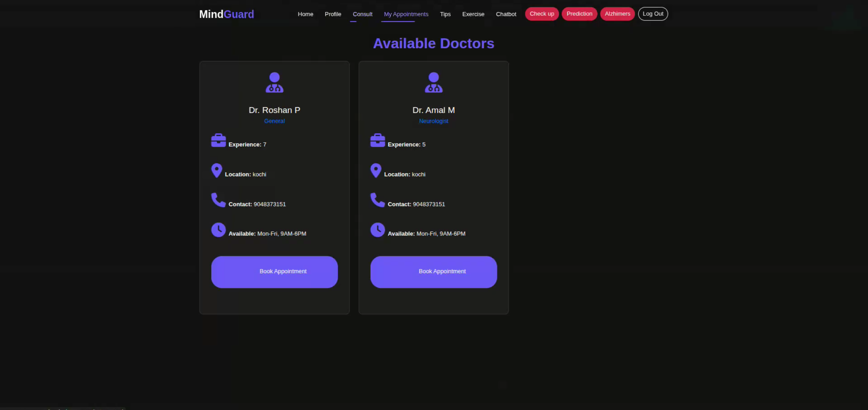Click the doctor avatar icon for Dr. Roshan P
Screen dimensions: 868x410
click(x=274, y=82)
